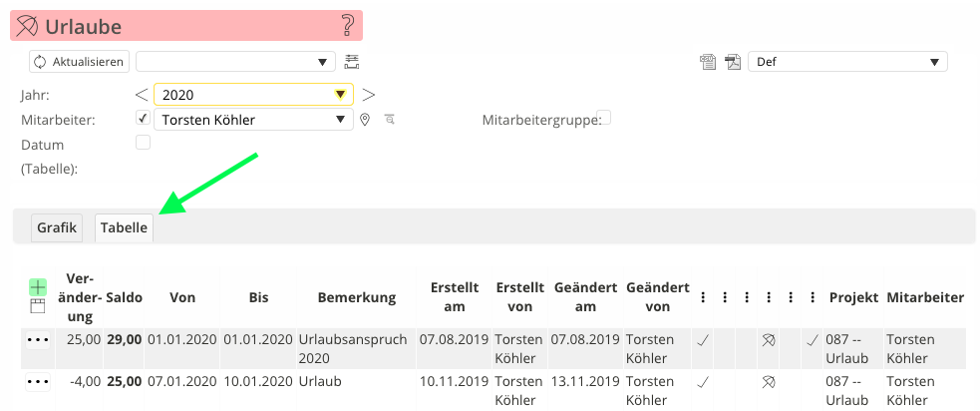Uncheck the Mitarbeiter filter checkbox

[x=143, y=119]
